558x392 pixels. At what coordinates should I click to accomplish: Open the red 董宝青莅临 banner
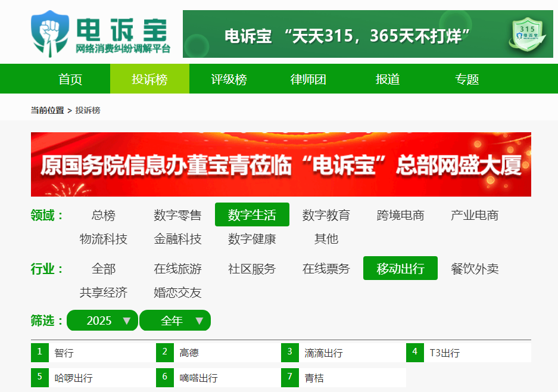[x=280, y=164]
